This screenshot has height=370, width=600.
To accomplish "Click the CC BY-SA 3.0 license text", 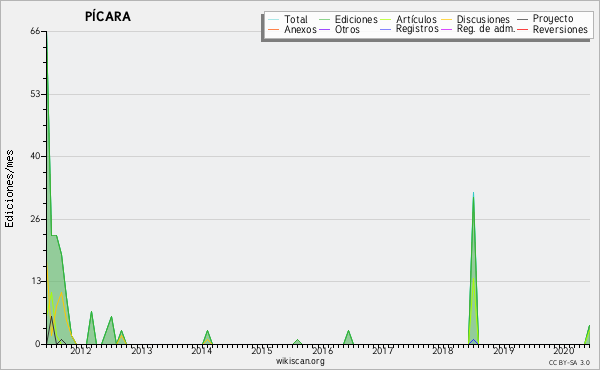I will pos(569,363).
